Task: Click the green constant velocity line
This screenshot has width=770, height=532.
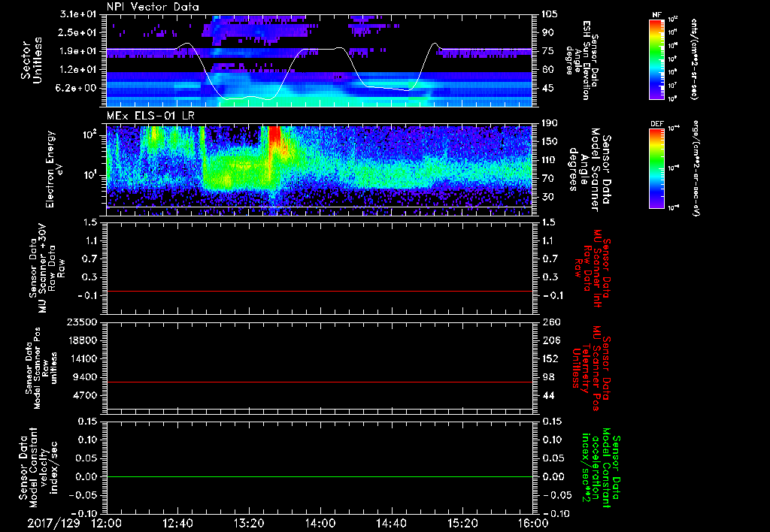Action: [320, 476]
